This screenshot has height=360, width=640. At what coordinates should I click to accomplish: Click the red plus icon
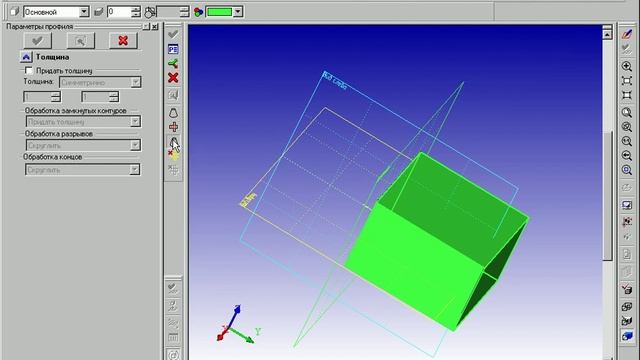point(173,127)
